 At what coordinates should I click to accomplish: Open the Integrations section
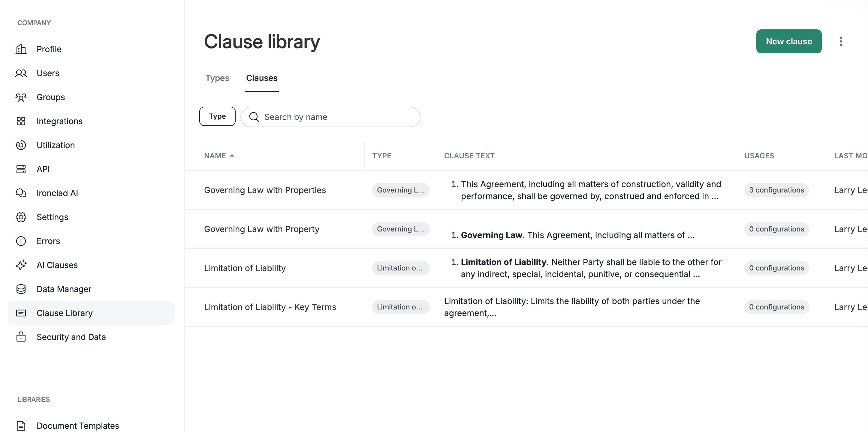[x=91, y=121]
